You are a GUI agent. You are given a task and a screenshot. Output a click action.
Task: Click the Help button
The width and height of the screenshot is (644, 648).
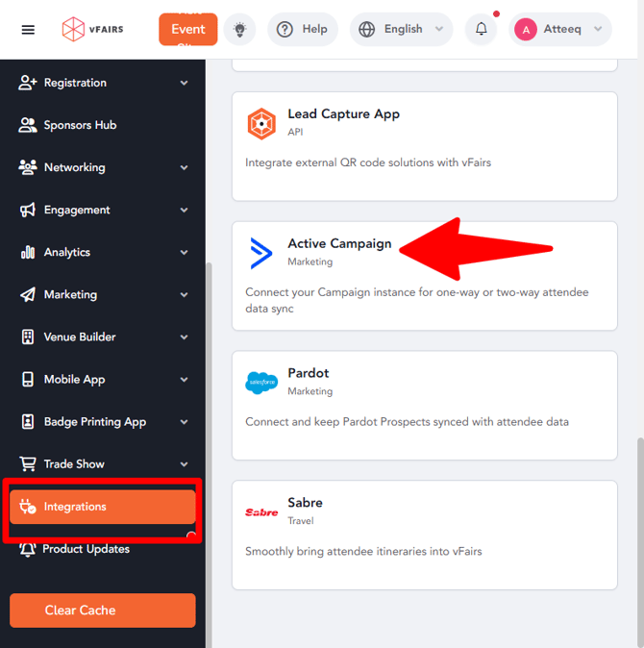tap(302, 30)
